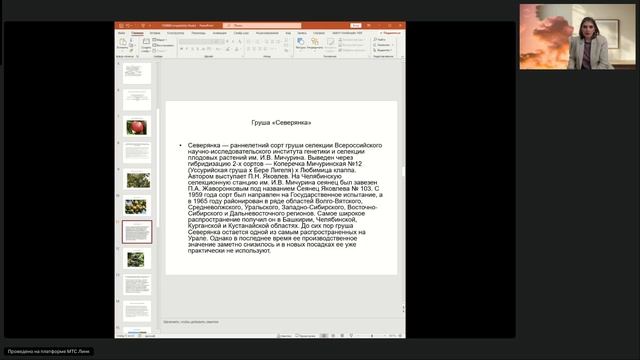Image resolution: width=640 pixels, height=360 pixels.
Task: Click the PowerPoint search box
Action: 262,25
